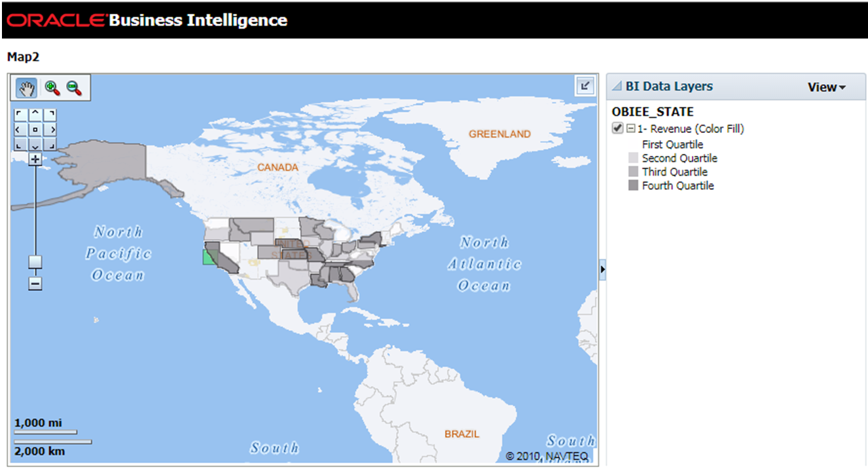Select the Fourth Quartile legend entry

coord(677,185)
